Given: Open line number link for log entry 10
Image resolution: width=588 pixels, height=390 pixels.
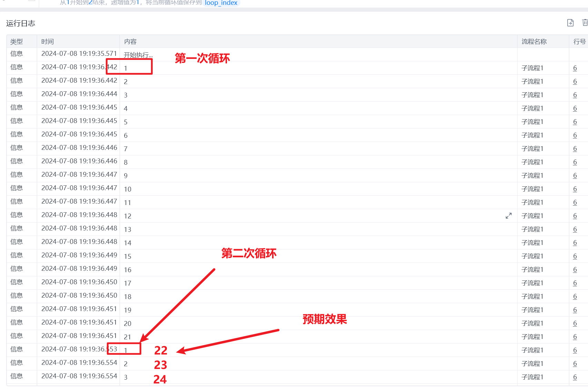Looking at the screenshot, I should coord(575,189).
